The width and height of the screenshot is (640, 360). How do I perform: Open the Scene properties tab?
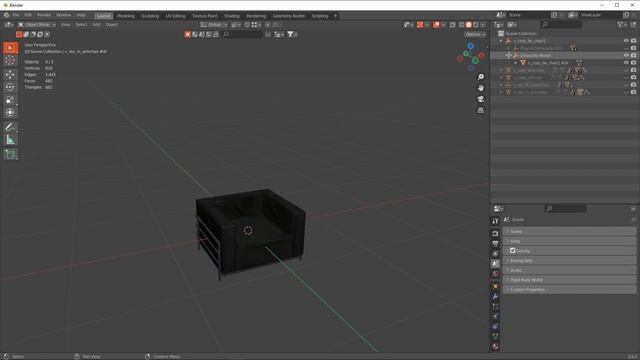[495, 264]
